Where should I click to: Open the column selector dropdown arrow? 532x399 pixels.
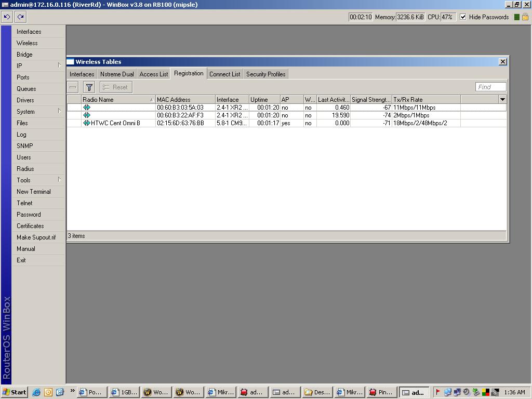502,99
